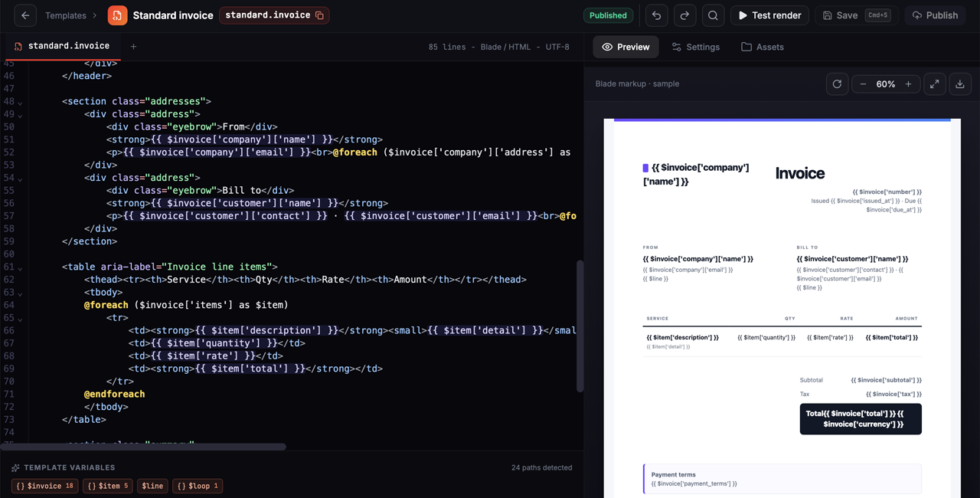The width and height of the screenshot is (980, 498).
Task: Click the orange invoice template icon
Action: (x=117, y=15)
